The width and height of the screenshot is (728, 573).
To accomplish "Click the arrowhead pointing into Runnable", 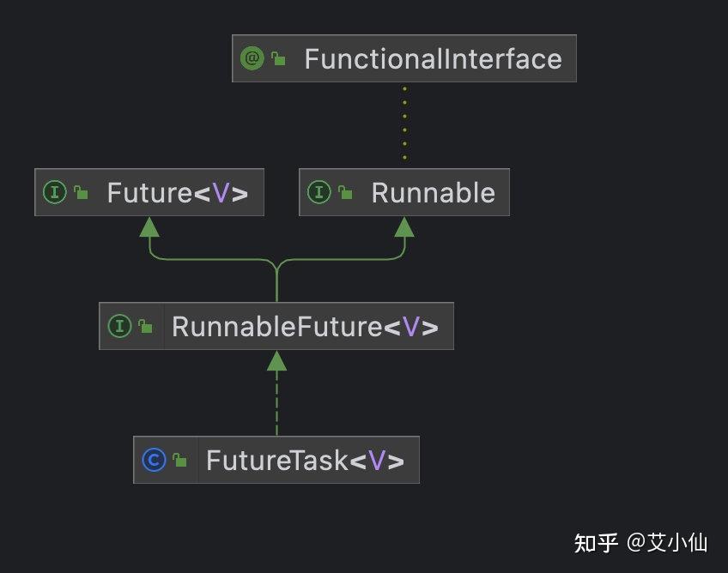I will pos(404,226).
